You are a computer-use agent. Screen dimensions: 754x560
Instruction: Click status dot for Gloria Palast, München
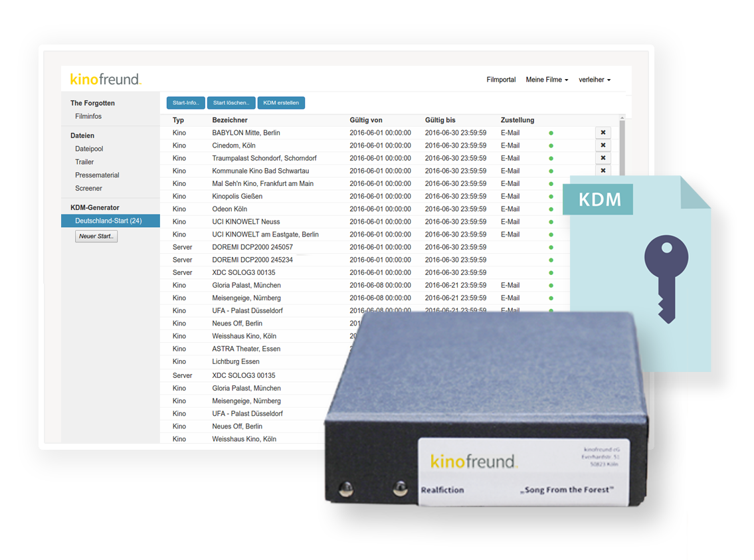(551, 286)
